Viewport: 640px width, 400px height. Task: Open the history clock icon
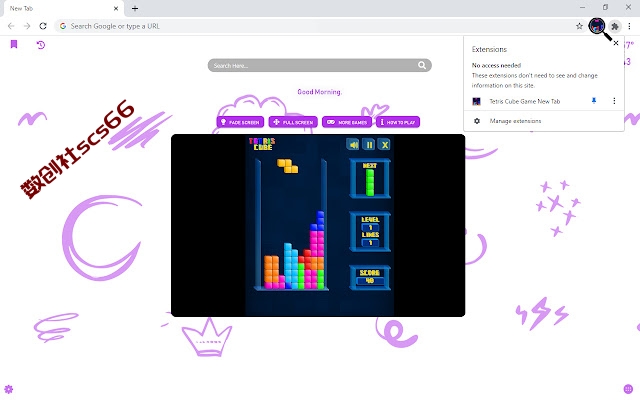point(40,44)
